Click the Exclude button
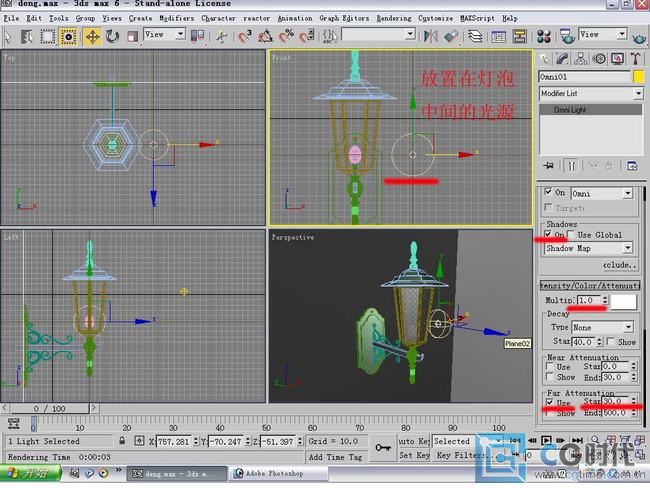 click(620, 265)
